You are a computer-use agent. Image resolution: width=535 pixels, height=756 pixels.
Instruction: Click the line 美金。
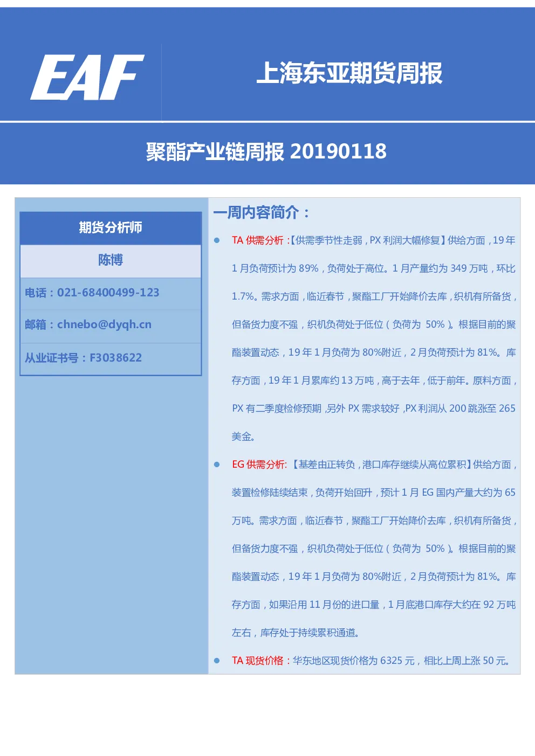243,436
